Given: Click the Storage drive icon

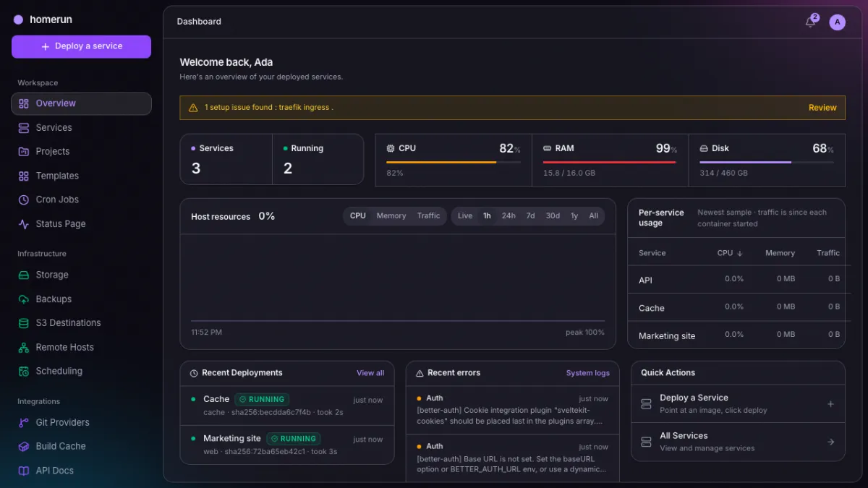Looking at the screenshot, I should pyautogui.click(x=24, y=275).
